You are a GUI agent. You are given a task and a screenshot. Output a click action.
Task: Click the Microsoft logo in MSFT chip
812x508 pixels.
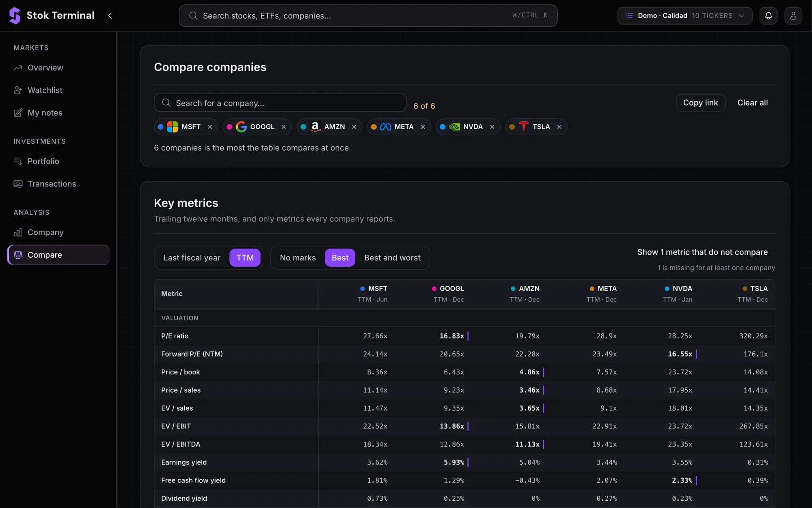coord(173,127)
